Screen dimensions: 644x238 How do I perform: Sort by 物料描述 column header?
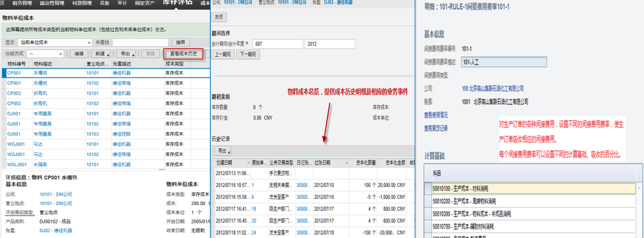pyautogui.click(x=43, y=64)
